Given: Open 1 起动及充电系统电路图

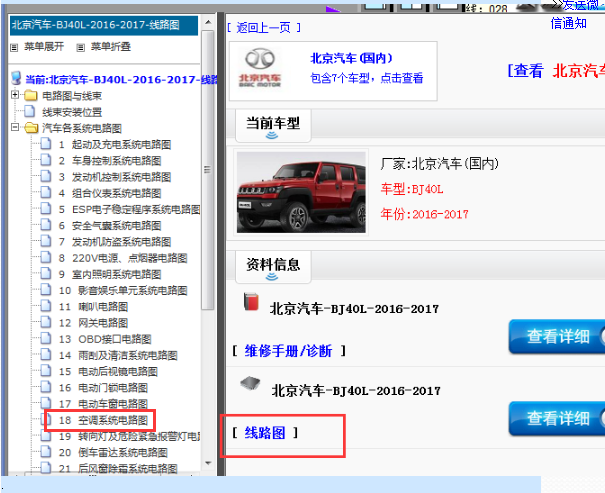Looking at the screenshot, I should 115,145.
